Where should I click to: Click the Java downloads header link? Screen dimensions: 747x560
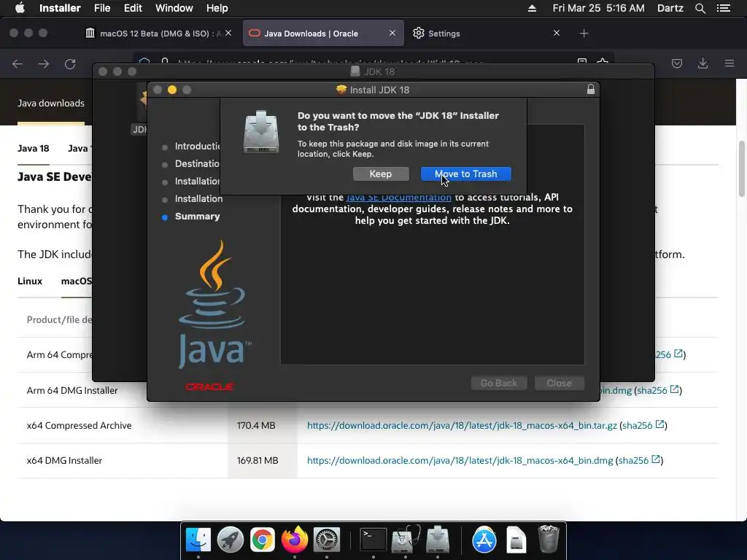pos(51,103)
